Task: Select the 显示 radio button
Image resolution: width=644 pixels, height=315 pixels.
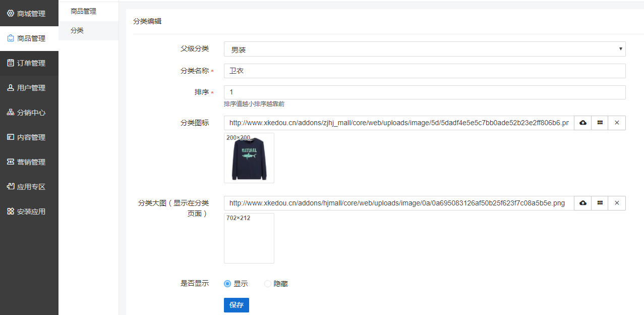Action: click(227, 284)
